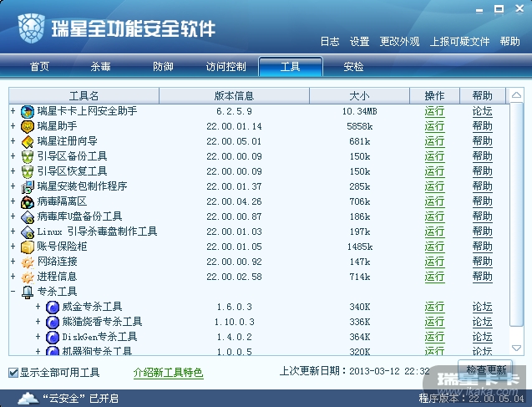Select the 工具 tab
This screenshot has width=532, height=407.
[291, 67]
